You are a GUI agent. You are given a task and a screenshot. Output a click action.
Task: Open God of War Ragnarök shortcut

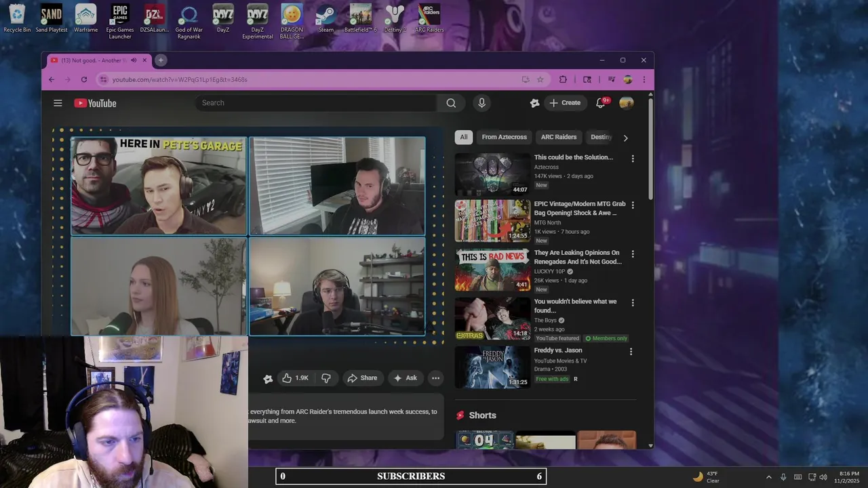(189, 22)
